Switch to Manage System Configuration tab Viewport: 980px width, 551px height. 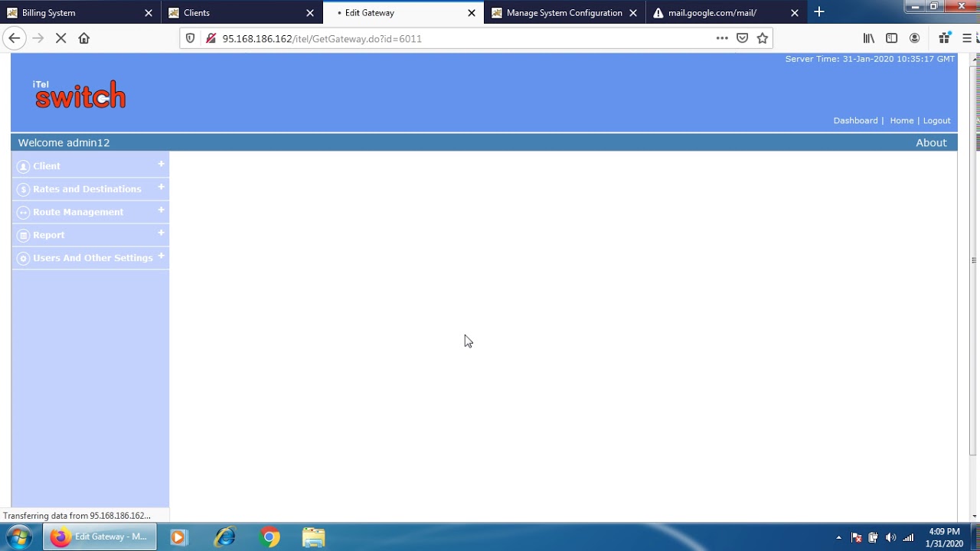coord(563,12)
